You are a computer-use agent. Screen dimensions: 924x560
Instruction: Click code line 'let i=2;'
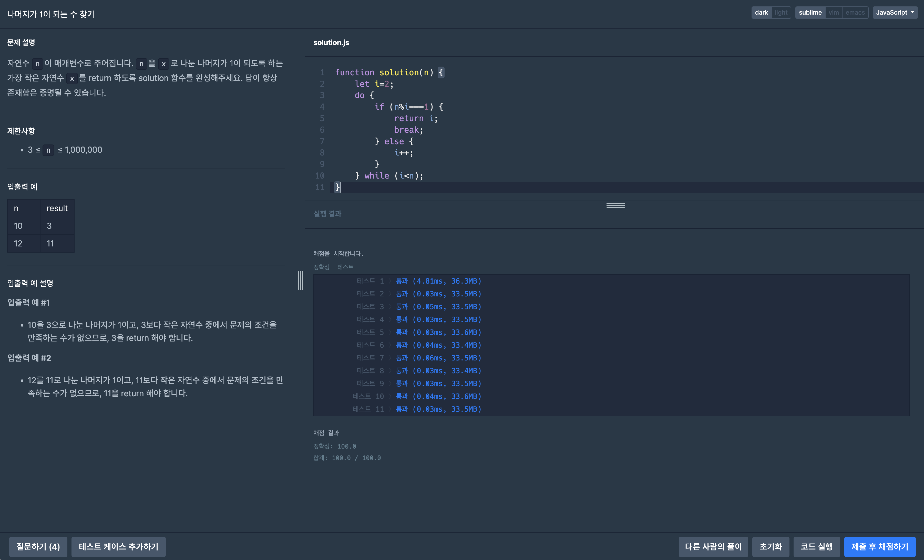click(x=374, y=84)
